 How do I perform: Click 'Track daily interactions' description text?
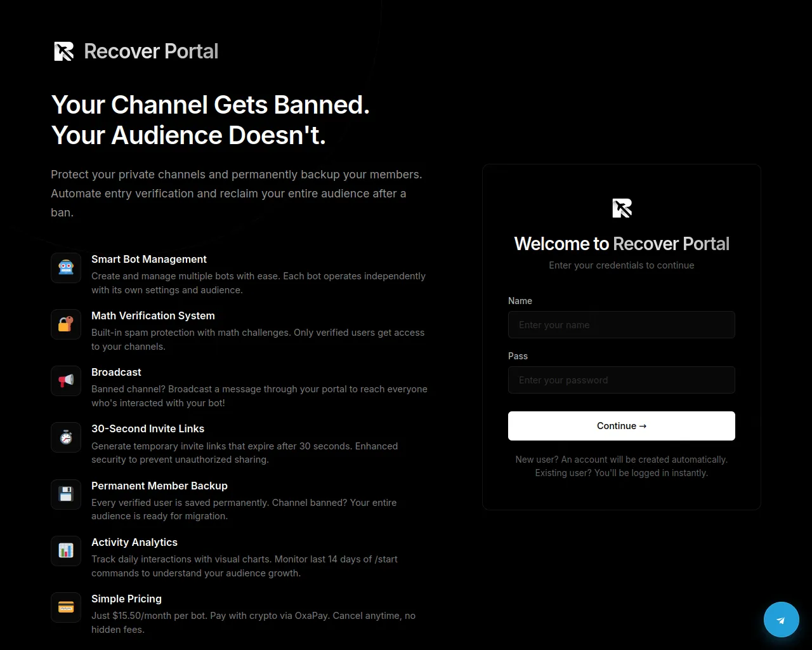pyautogui.click(x=244, y=566)
